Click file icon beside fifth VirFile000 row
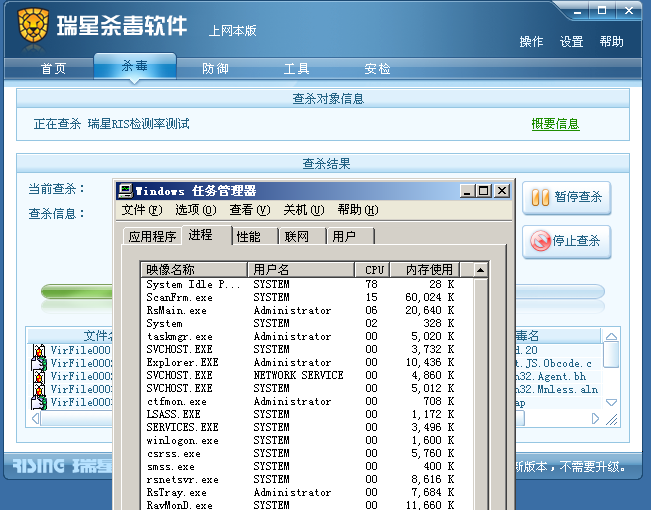The image size is (651, 510). point(39,402)
